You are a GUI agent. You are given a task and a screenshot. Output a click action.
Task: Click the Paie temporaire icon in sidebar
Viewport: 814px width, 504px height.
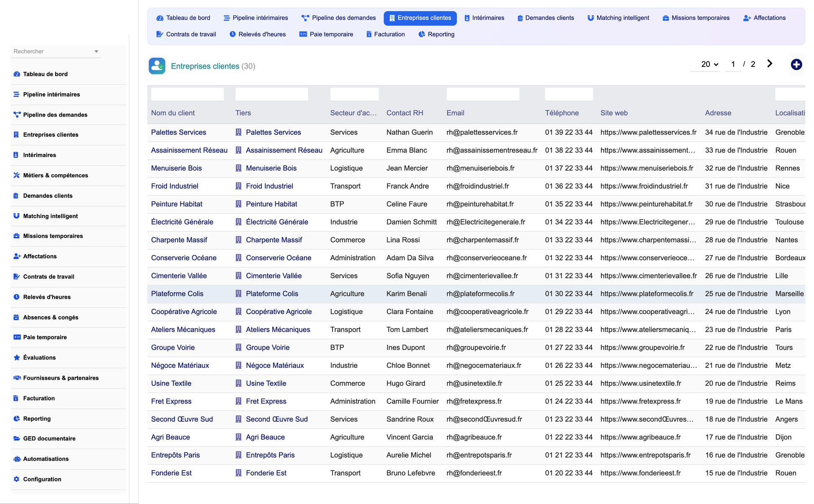coord(17,337)
